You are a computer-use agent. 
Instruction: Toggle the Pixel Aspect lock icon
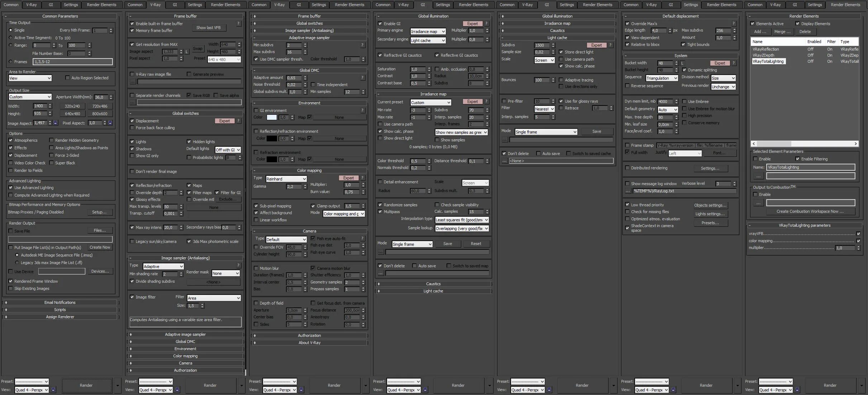(x=110, y=123)
